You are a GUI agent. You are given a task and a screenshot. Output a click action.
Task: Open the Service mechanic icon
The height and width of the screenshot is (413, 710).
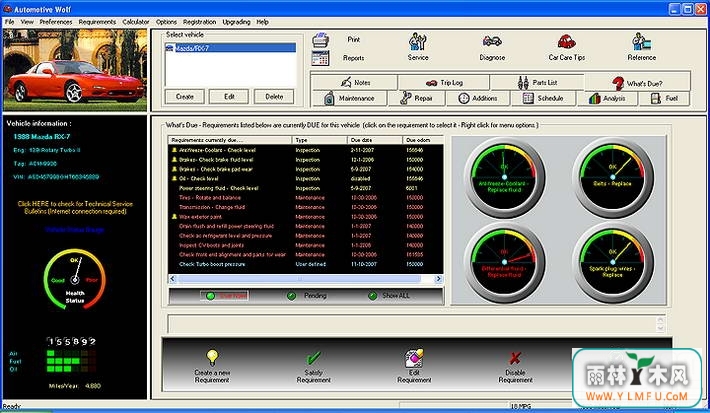[417, 42]
